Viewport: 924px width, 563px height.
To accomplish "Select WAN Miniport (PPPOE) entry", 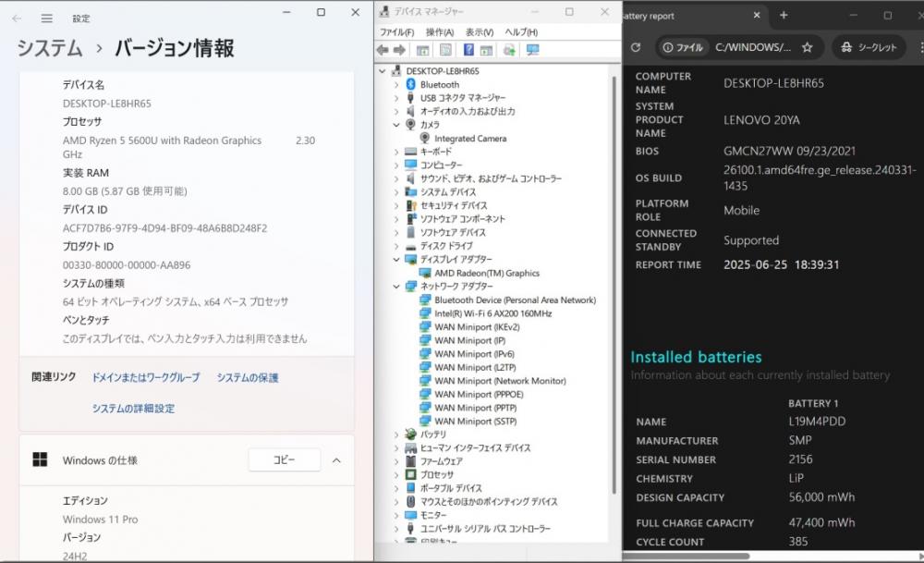I will [x=479, y=395].
